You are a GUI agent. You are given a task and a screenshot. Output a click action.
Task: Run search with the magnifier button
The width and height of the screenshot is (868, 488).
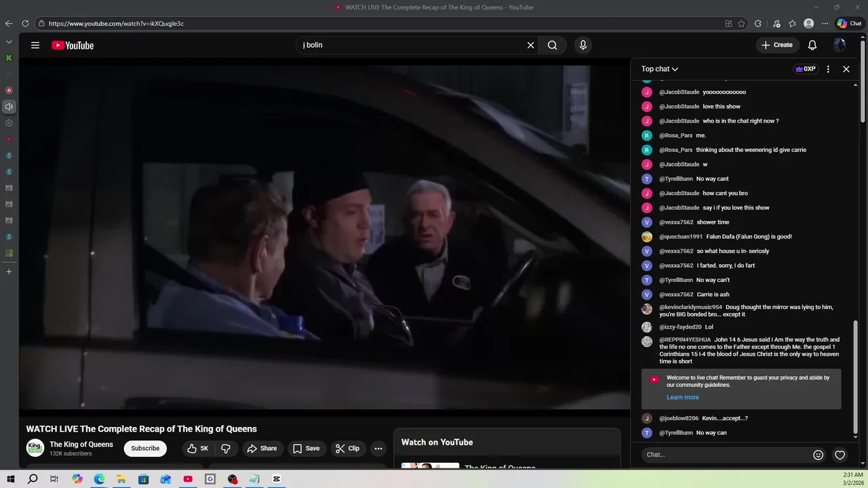pyautogui.click(x=553, y=45)
